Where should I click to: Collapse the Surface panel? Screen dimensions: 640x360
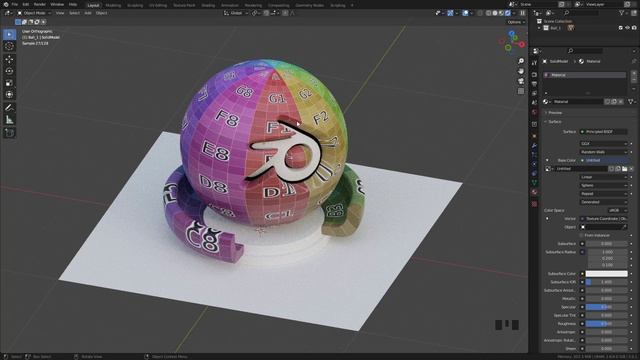coord(553,122)
